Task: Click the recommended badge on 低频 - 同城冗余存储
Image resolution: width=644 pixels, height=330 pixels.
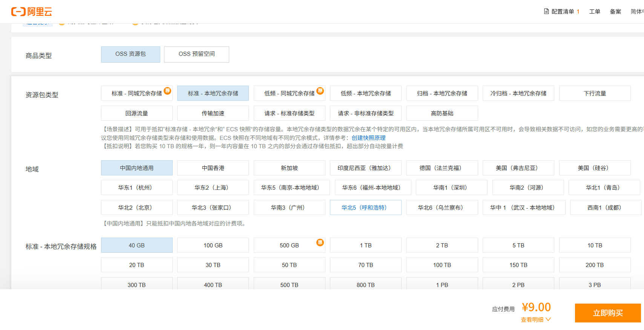Action: coord(320,91)
